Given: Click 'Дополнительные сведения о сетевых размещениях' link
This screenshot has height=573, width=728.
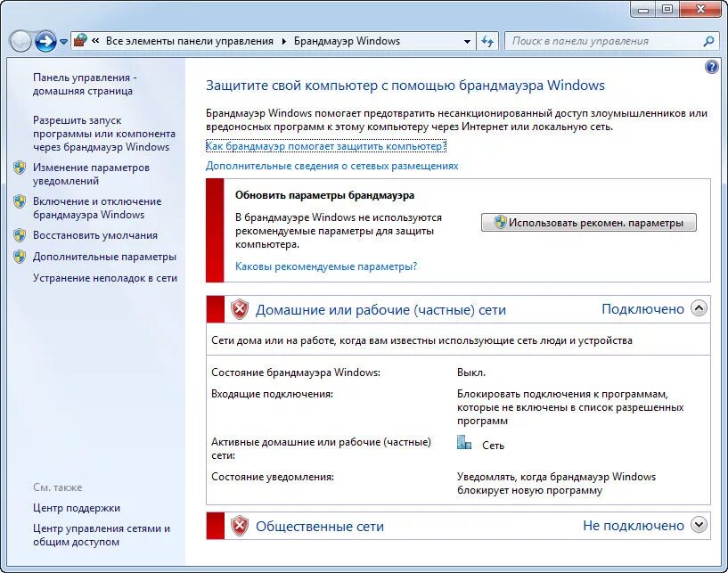Looking at the screenshot, I should coord(332,166).
